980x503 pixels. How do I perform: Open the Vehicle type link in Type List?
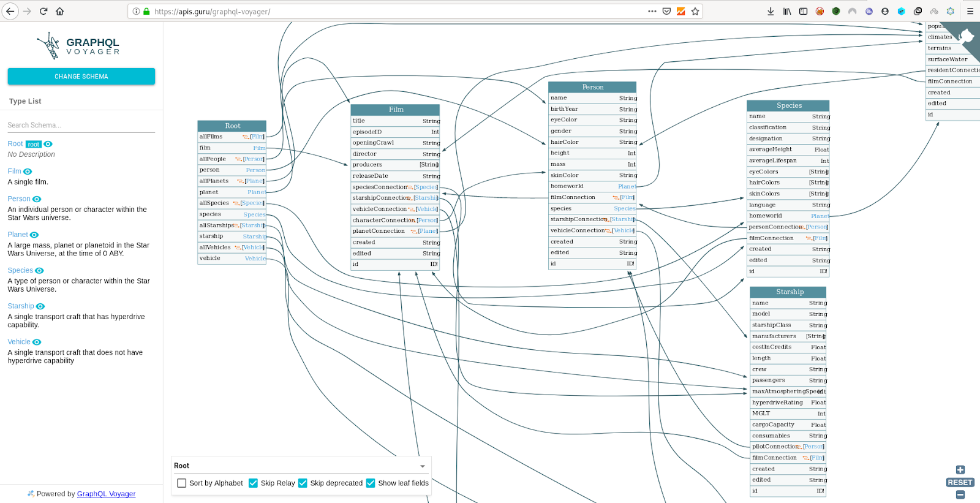19,342
